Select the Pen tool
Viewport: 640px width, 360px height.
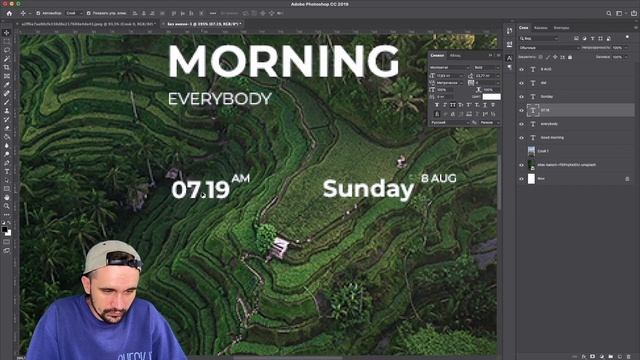(x=7, y=163)
